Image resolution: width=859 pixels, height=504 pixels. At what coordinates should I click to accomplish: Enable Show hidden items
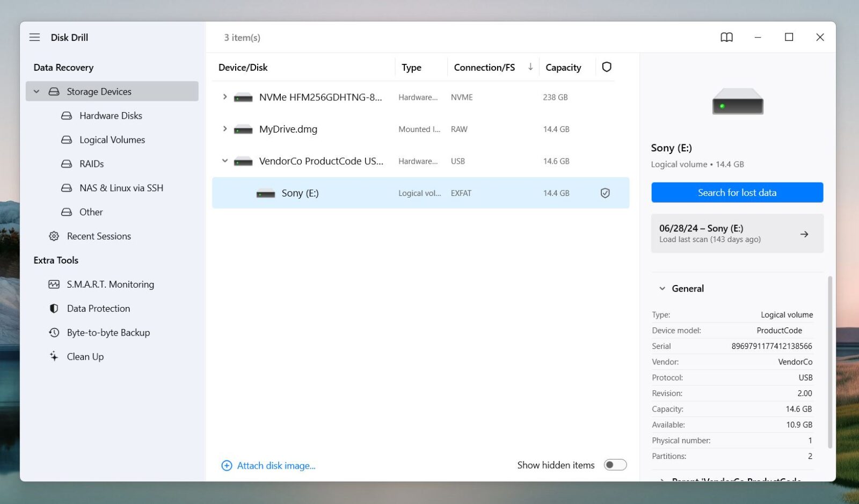(615, 465)
